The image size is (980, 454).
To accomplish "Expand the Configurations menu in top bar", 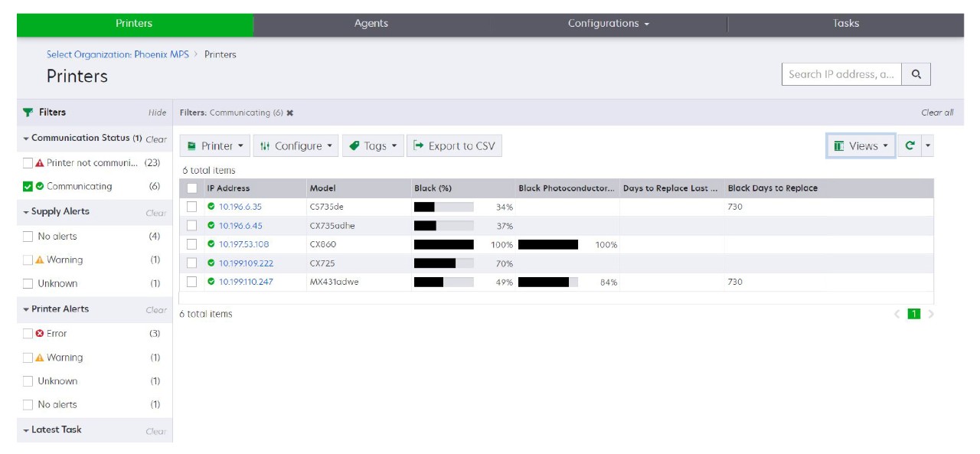I will point(608,24).
